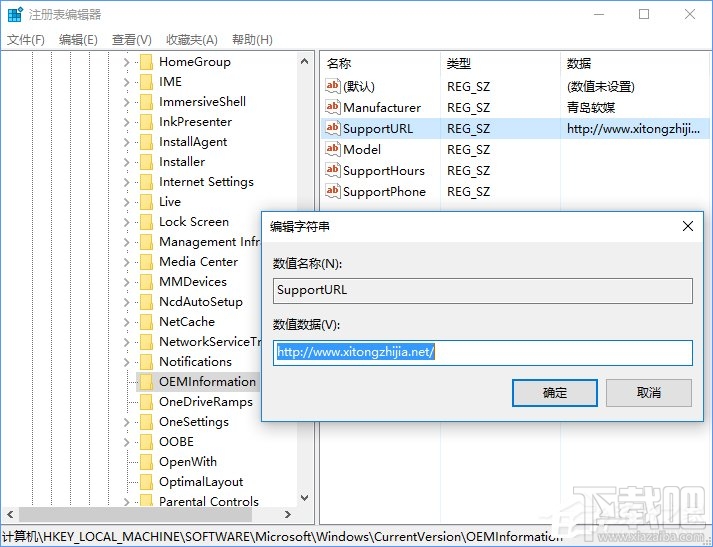
Task: Close the 编辑字符串 dialog
Action: pyautogui.click(x=688, y=226)
